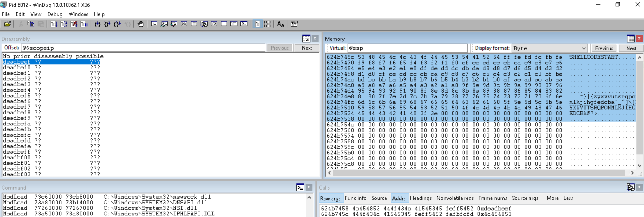
Task: Click the Calls panel window-options icon
Action: pyautogui.click(x=631, y=187)
